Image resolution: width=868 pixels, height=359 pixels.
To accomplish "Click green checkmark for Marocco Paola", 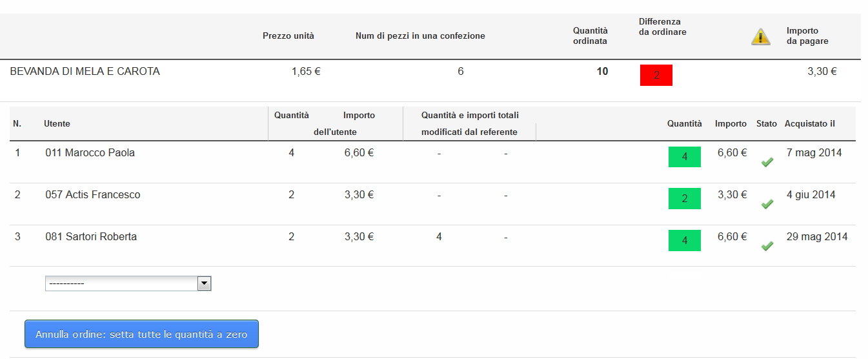I will pos(767,162).
